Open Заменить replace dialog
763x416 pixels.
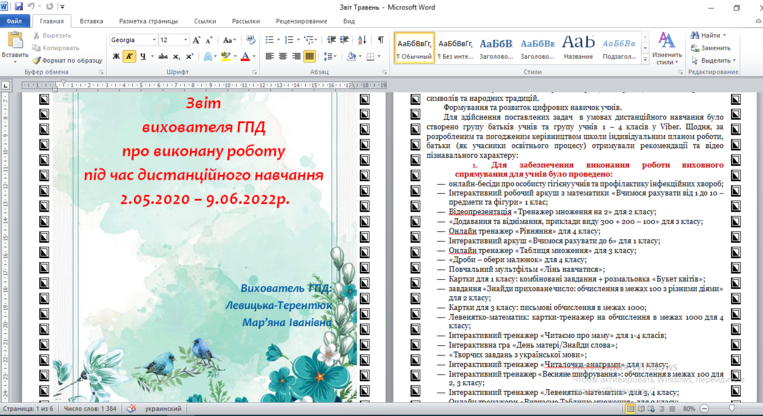tap(711, 48)
